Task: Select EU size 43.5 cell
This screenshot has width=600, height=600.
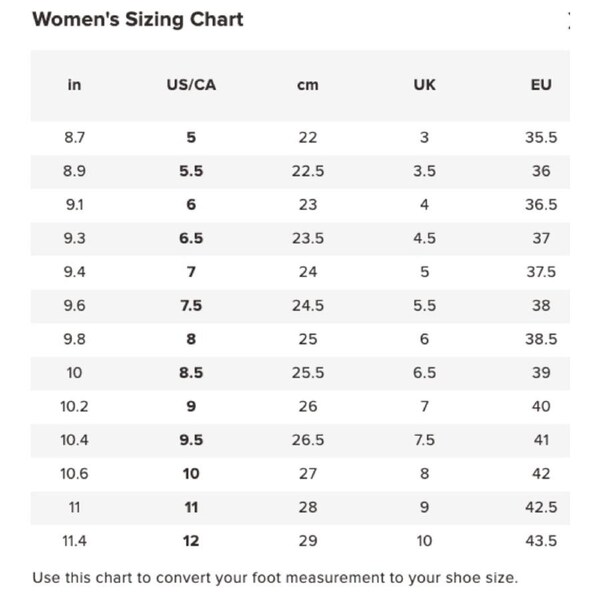Action: tap(541, 541)
